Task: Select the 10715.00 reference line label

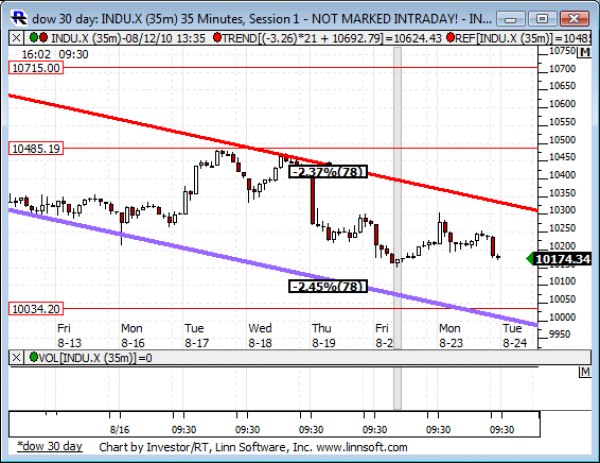Action: click(x=36, y=68)
